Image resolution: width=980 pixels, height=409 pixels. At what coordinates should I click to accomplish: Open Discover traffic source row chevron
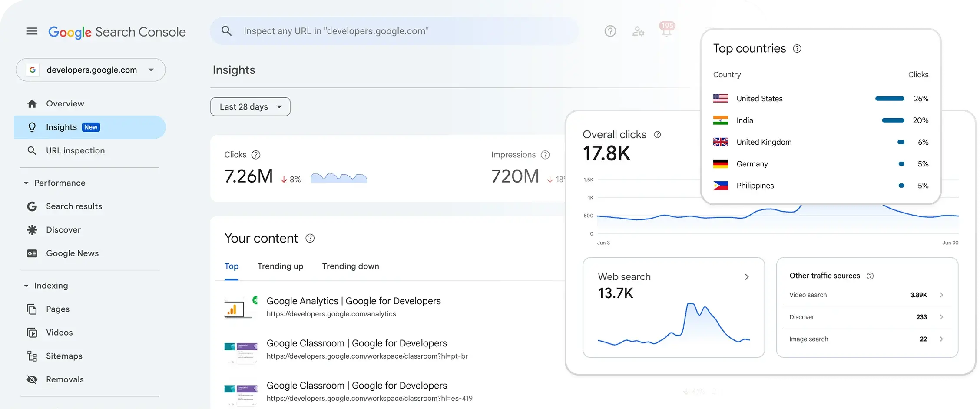tap(941, 317)
